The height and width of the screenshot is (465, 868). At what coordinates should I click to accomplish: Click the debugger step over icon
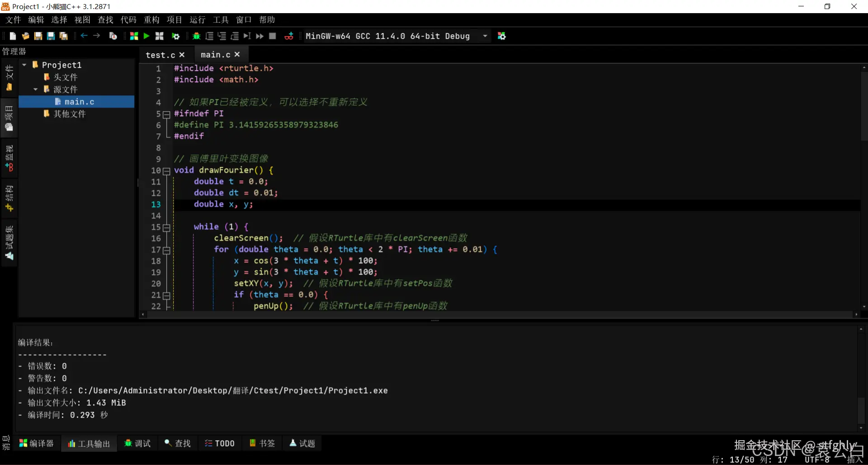coord(209,36)
